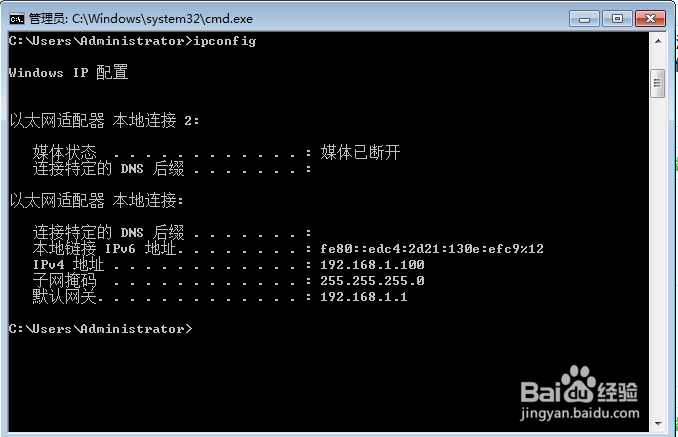Click the scrollbar up arrow
The width and height of the screenshot is (678, 437).
point(658,41)
